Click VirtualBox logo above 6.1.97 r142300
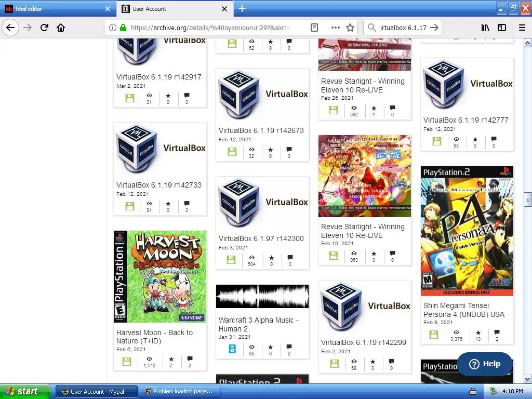 click(x=262, y=203)
